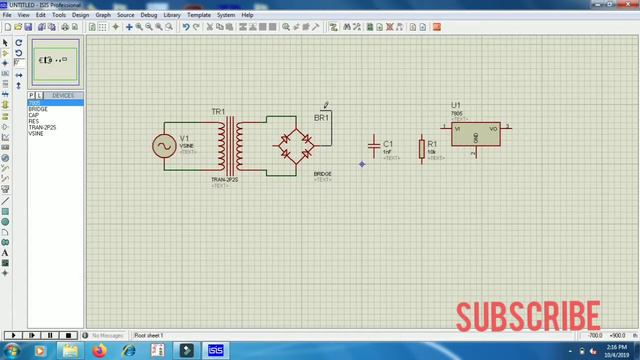Undo the last change
The width and height of the screenshot is (640, 360).
(x=186, y=27)
